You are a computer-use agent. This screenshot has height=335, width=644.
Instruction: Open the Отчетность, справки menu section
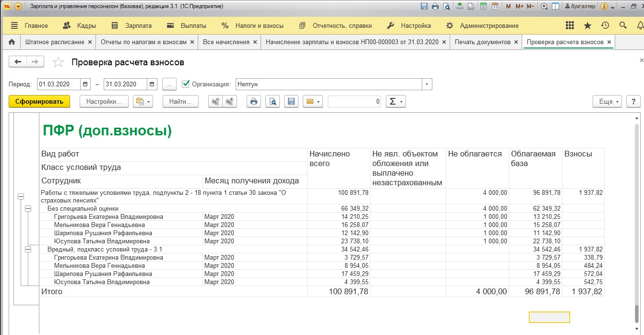tap(336, 25)
